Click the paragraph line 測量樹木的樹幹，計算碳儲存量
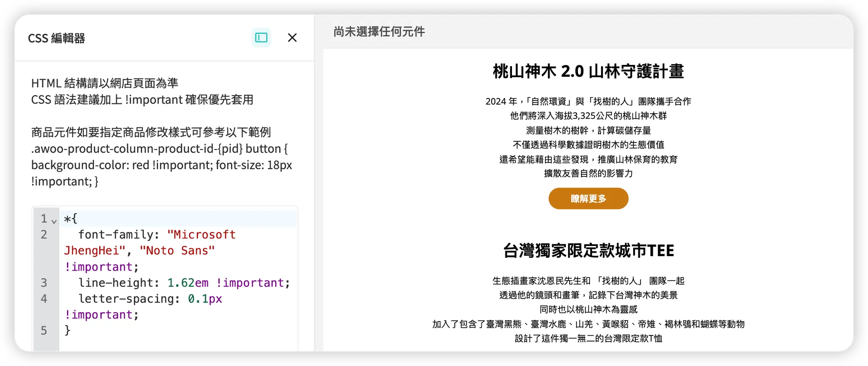 588,131
